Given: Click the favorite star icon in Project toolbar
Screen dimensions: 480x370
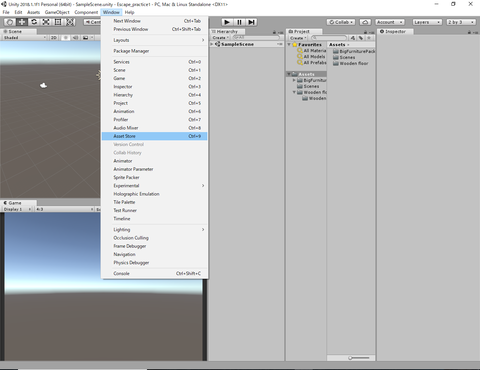Looking at the screenshot, I should point(369,38).
